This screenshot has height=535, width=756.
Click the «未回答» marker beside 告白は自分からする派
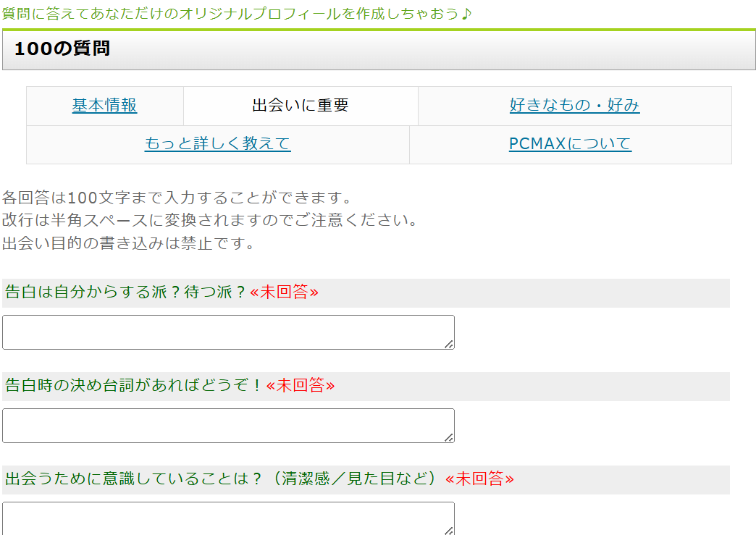click(284, 292)
